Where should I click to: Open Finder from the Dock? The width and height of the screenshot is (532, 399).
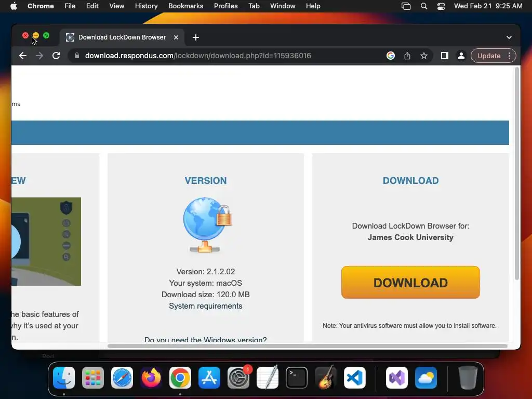(64, 378)
